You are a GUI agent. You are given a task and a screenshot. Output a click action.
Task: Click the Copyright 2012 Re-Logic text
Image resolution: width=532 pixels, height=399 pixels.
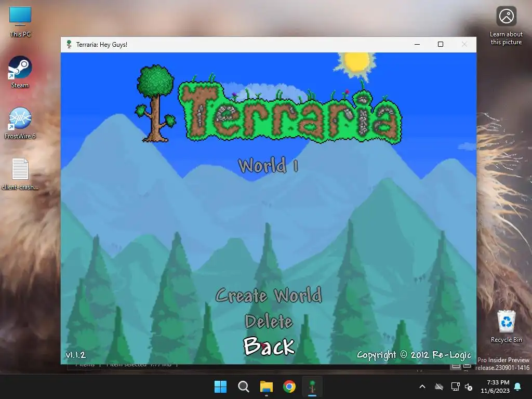(x=414, y=355)
